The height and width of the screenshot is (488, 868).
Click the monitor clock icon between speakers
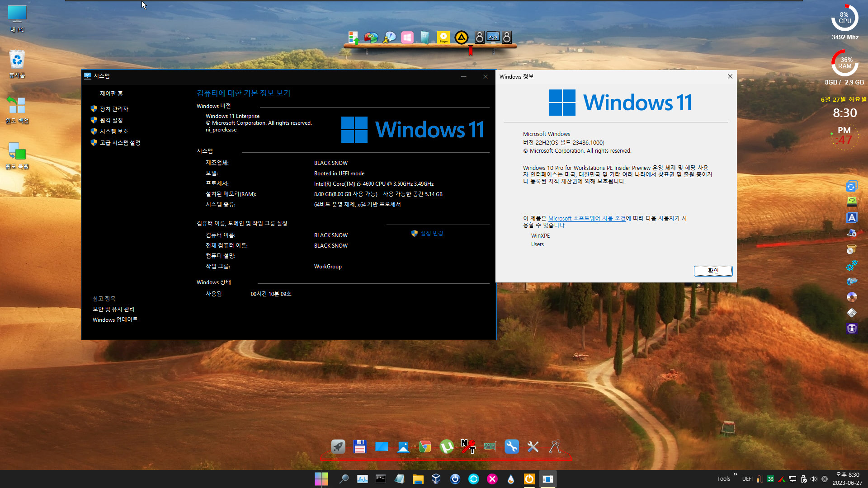click(x=493, y=37)
